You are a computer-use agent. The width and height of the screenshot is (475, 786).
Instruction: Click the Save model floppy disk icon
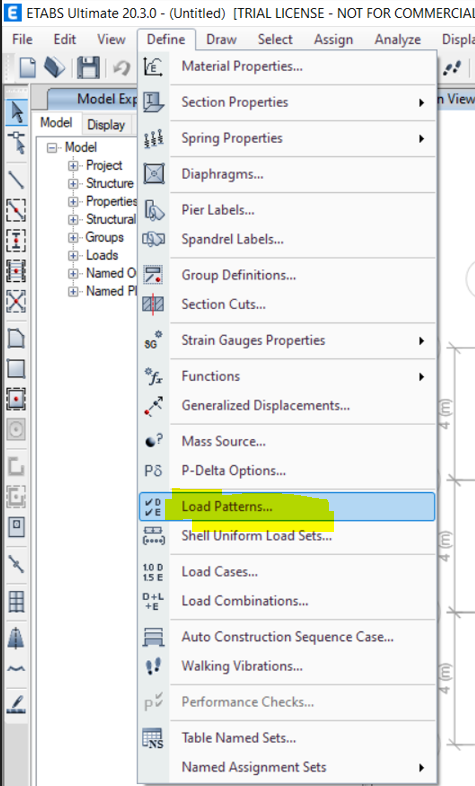(89, 68)
